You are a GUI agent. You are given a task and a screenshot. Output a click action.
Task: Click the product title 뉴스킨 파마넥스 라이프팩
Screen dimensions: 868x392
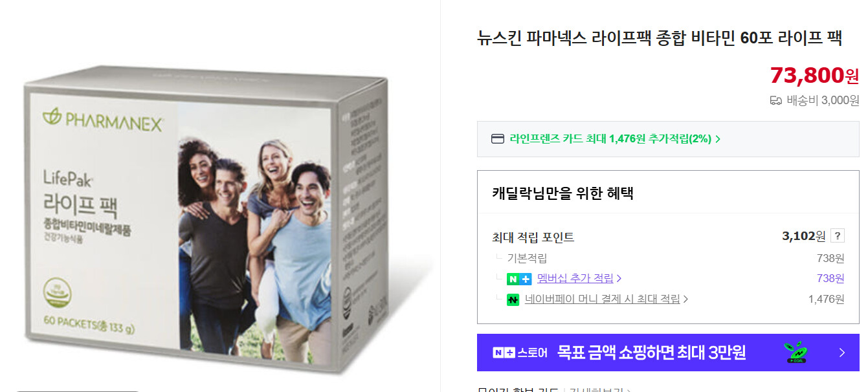click(x=659, y=38)
